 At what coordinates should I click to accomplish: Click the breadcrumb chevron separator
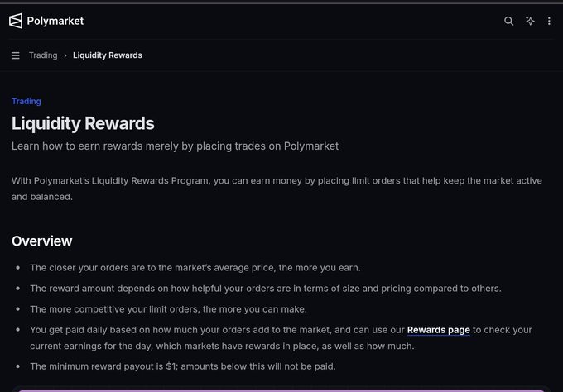point(65,55)
